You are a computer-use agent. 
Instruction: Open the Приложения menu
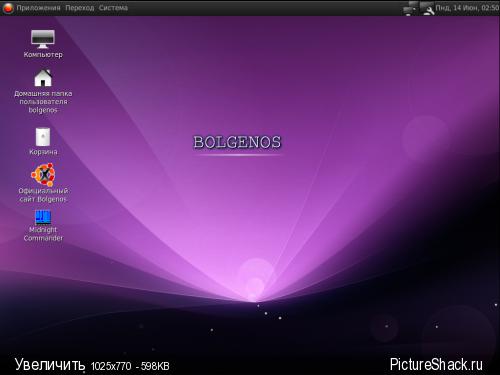[x=38, y=8]
